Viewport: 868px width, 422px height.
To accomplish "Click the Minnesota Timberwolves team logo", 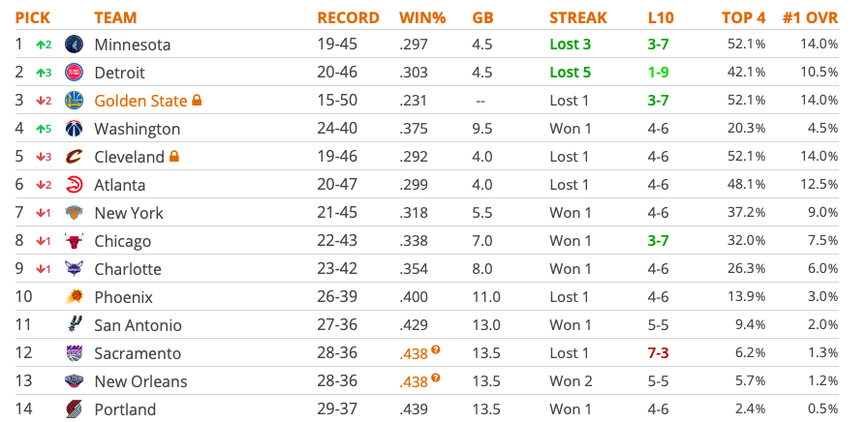I will pos(74,45).
